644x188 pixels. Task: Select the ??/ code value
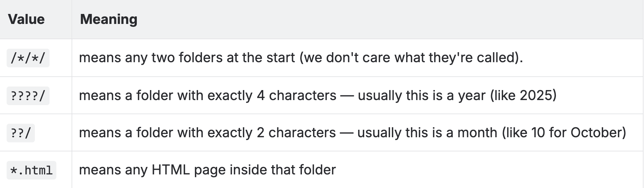21,133
